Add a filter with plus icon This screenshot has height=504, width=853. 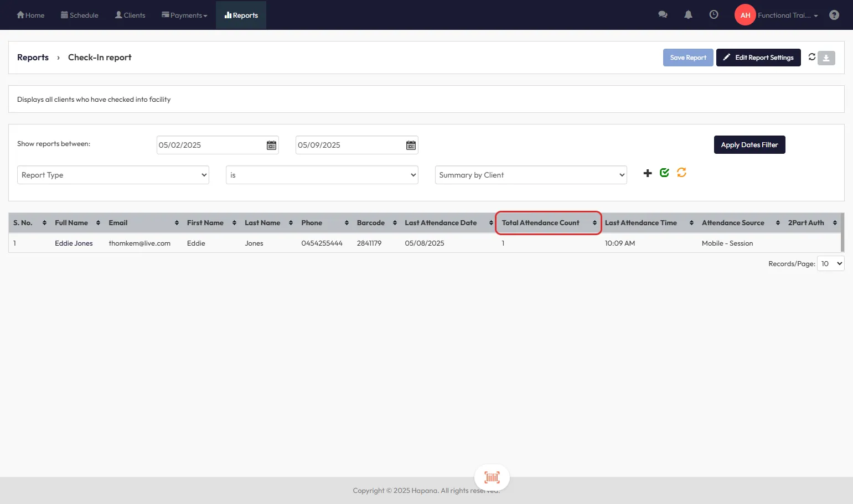pos(648,173)
